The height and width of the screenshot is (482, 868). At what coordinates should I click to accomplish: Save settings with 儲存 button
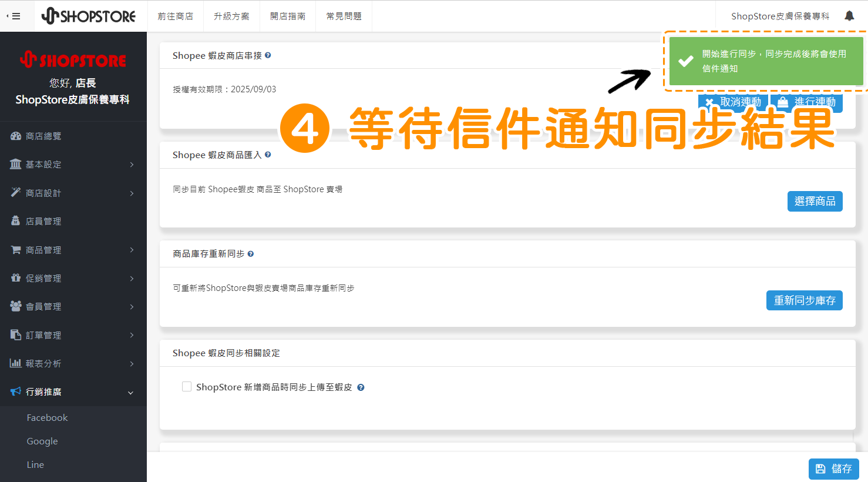click(834, 468)
